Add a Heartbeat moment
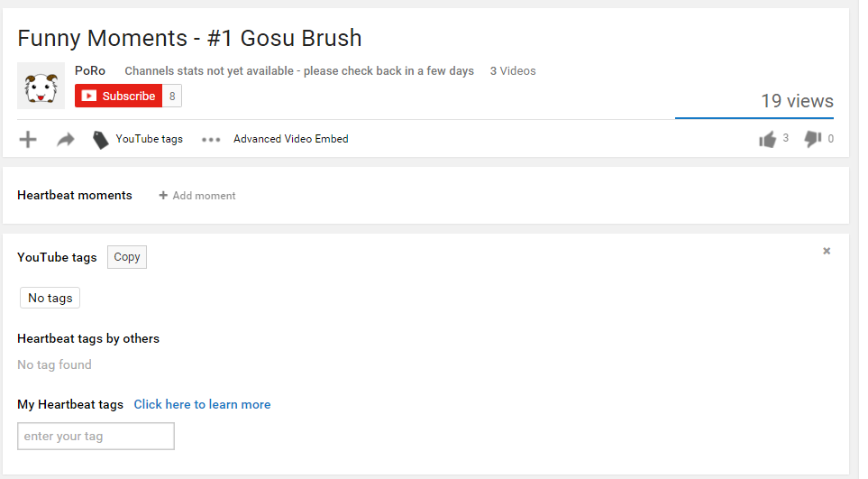Image resolution: width=868 pixels, height=479 pixels. (x=197, y=196)
